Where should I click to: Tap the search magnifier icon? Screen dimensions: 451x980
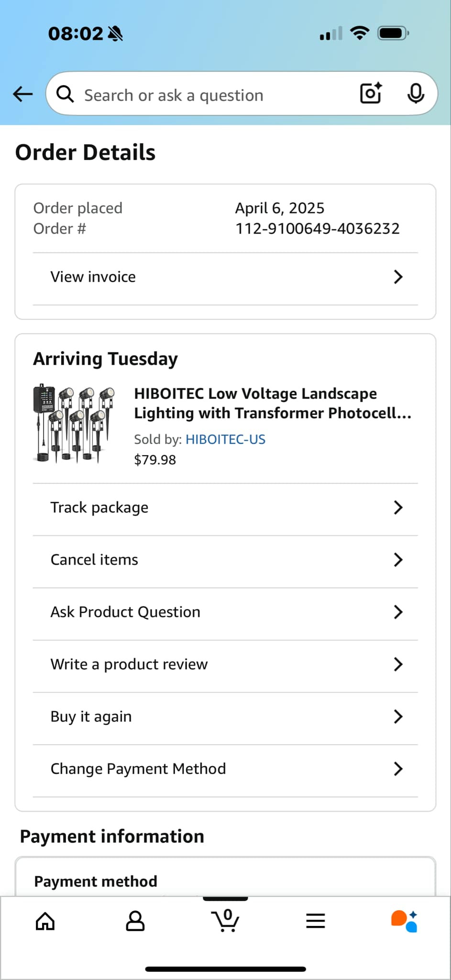pyautogui.click(x=65, y=94)
